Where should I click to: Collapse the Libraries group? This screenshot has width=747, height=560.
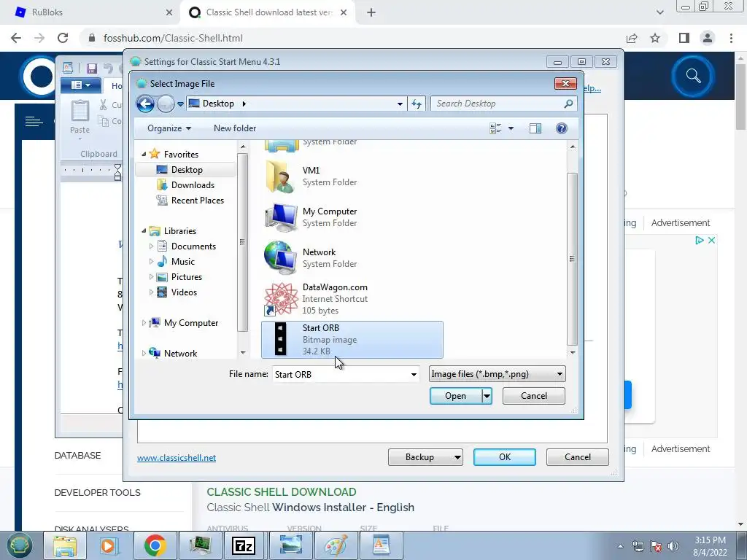tap(144, 231)
